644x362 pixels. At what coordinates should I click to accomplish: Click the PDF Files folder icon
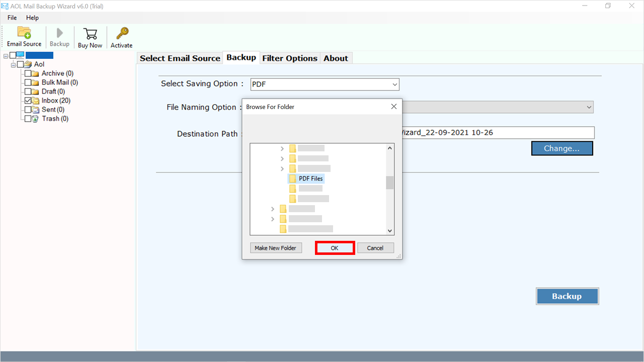click(x=293, y=178)
